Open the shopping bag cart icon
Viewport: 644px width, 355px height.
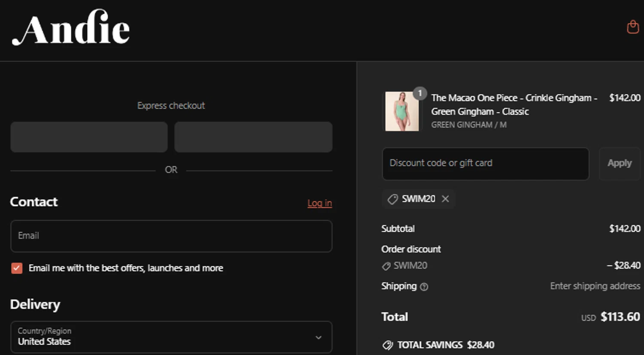[x=633, y=27]
